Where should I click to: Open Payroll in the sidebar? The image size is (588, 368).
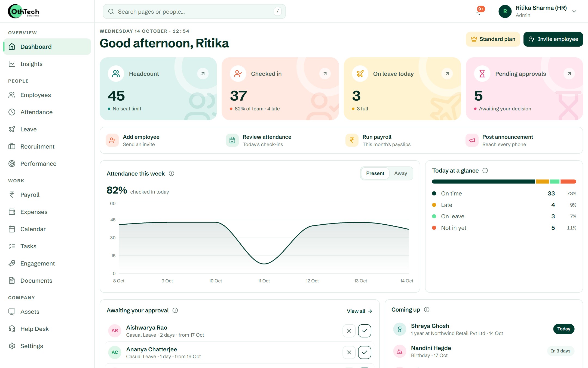tap(47, 195)
